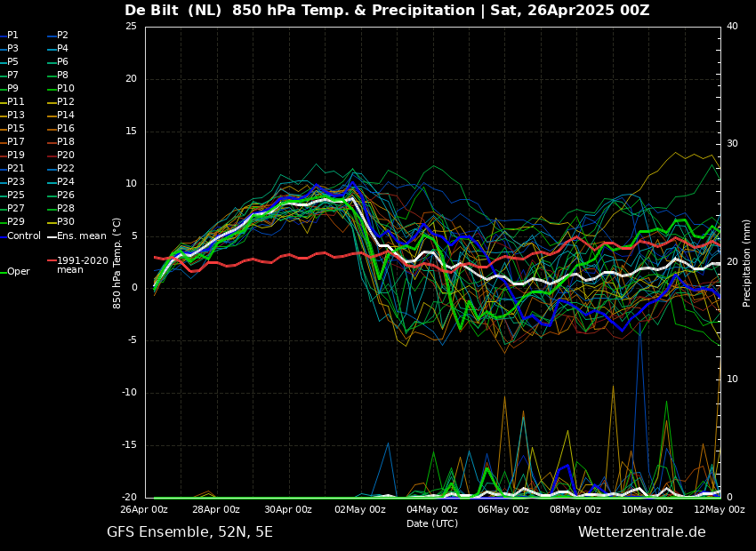Select the P22 legend entry
This screenshot has height=551, width=756.
(x=60, y=169)
